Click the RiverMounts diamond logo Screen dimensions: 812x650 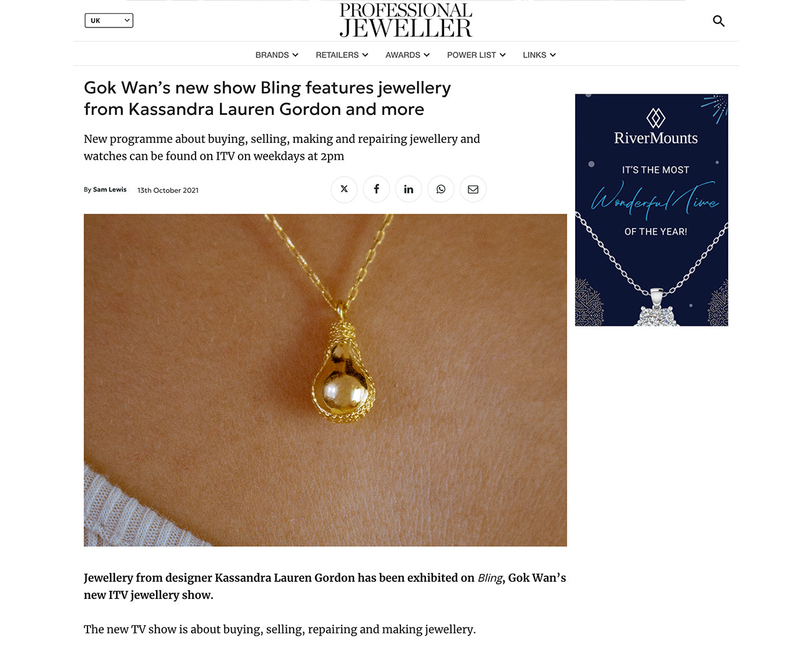click(x=656, y=117)
